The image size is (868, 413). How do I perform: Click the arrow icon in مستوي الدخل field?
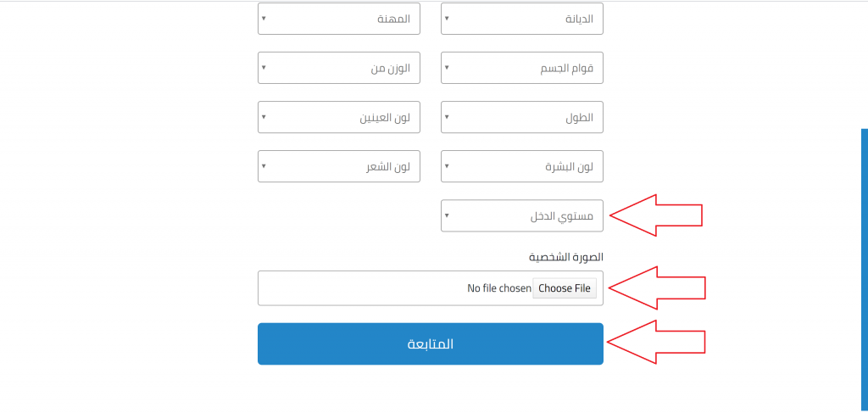point(448,215)
